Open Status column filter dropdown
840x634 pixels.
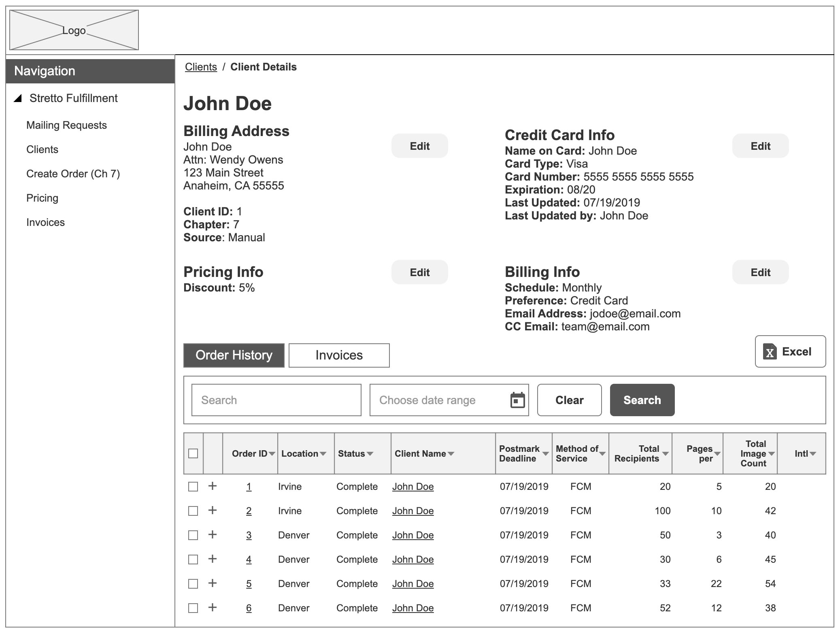[370, 454]
